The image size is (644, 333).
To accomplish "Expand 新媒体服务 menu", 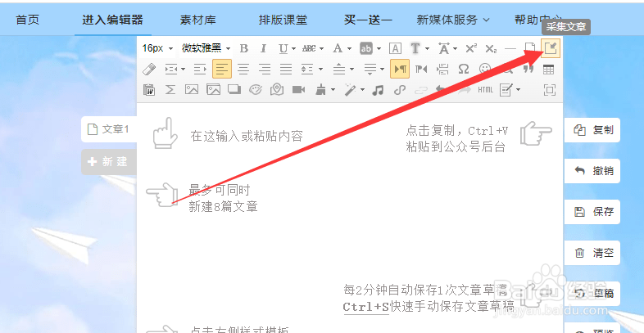I will pos(453,20).
